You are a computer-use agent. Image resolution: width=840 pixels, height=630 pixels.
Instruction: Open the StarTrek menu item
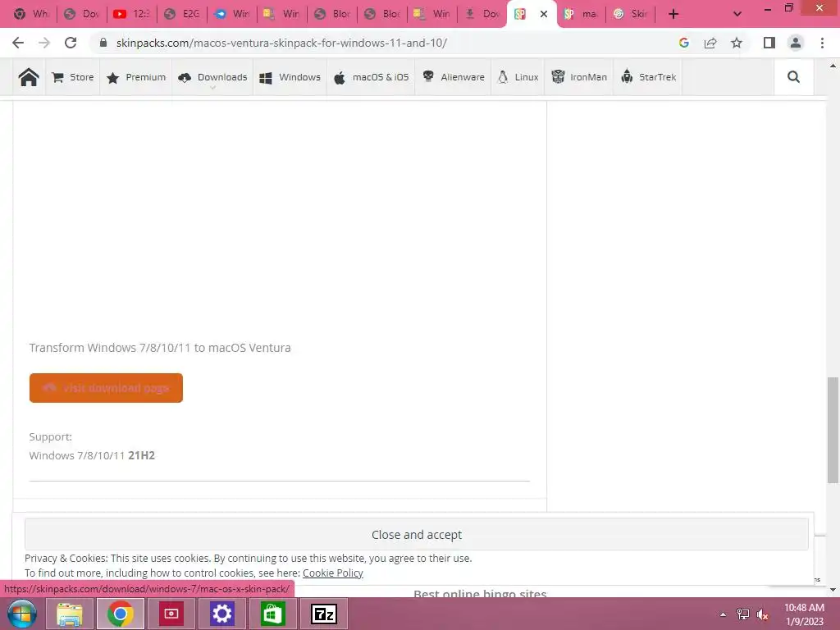click(x=648, y=77)
